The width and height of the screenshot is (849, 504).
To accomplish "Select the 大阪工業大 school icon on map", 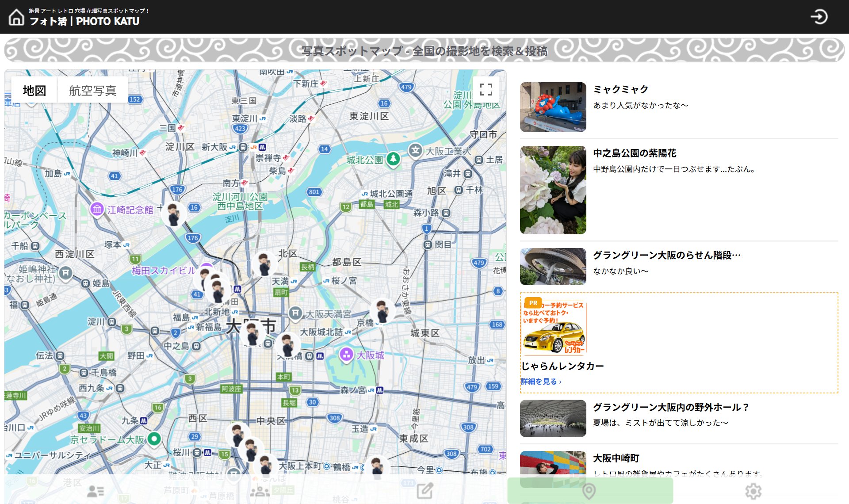I will [x=415, y=151].
